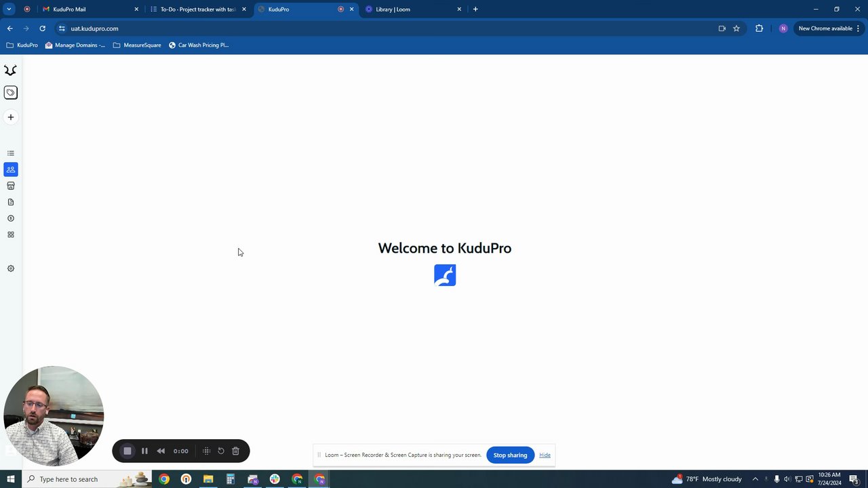This screenshot has height=488, width=868.
Task: Open File Explorer from taskbar
Action: tap(208, 479)
